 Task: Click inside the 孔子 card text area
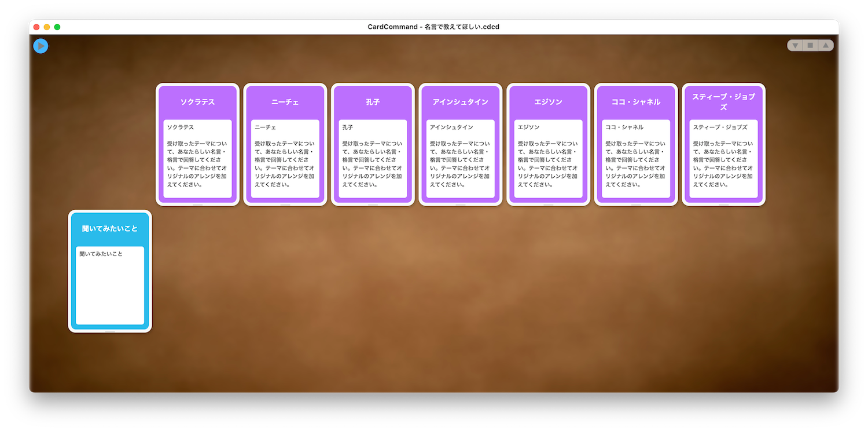[x=373, y=159]
